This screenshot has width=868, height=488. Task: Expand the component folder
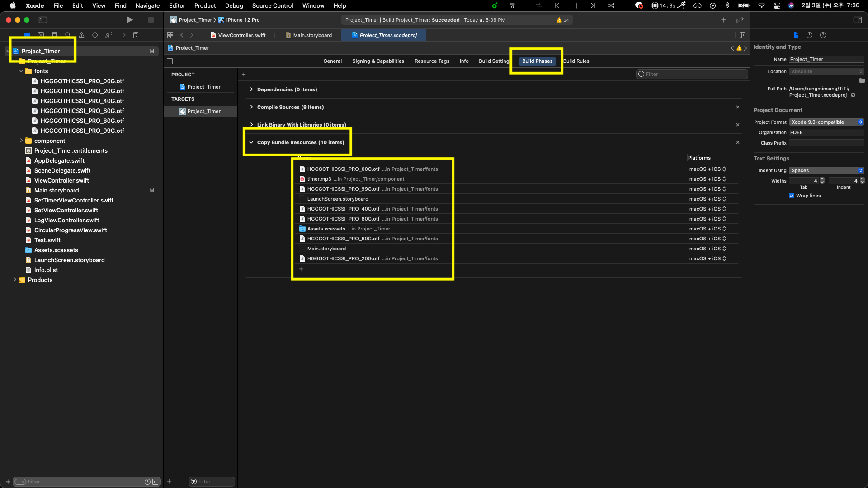[x=21, y=141]
